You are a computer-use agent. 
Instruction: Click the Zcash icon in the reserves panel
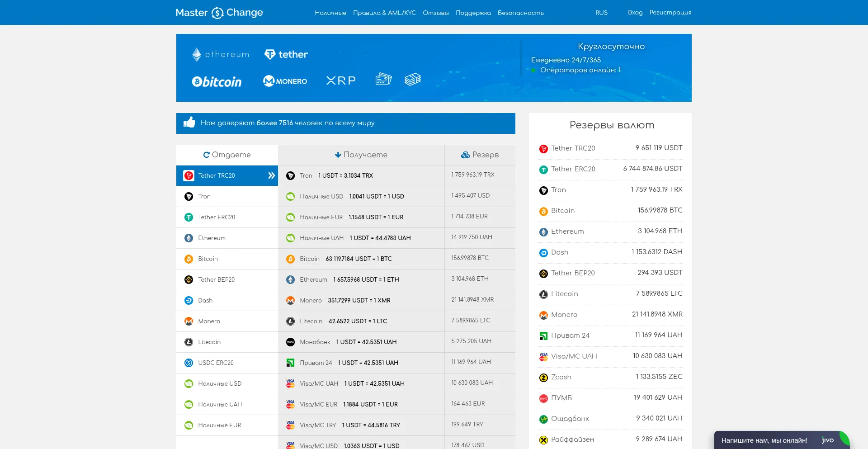(x=543, y=378)
